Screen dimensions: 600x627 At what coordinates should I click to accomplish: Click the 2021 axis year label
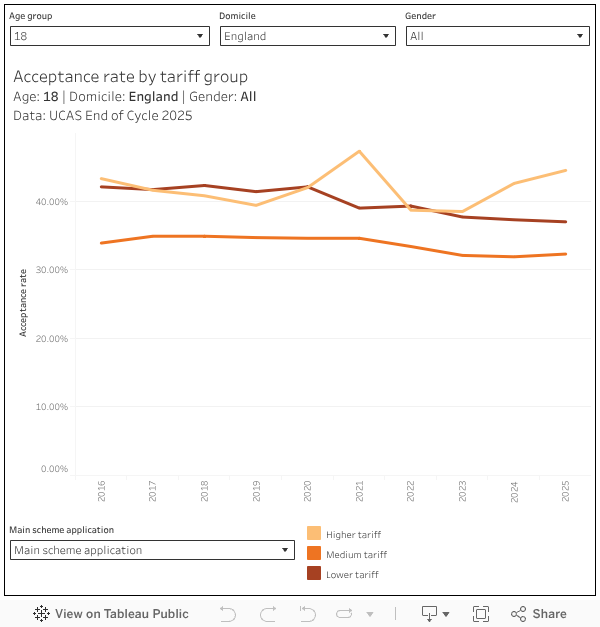coord(359,490)
